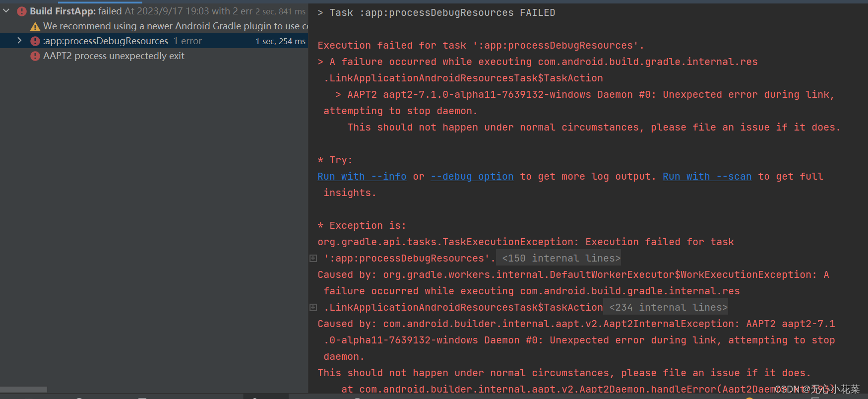Click the 'Task :app:processDebugResources FAILED' output line
868x399 pixels.
436,13
